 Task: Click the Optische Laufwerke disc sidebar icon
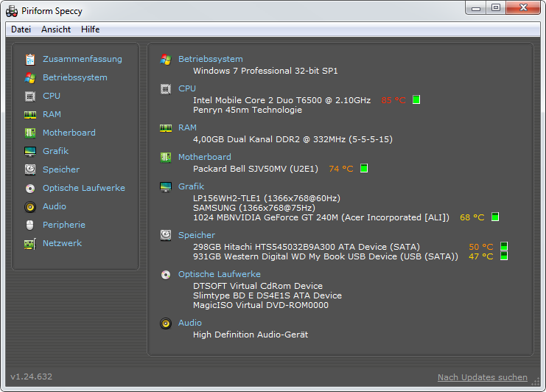(x=30, y=189)
